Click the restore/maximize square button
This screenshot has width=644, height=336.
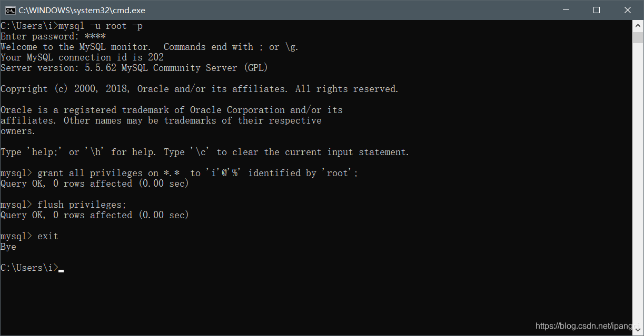[597, 9]
